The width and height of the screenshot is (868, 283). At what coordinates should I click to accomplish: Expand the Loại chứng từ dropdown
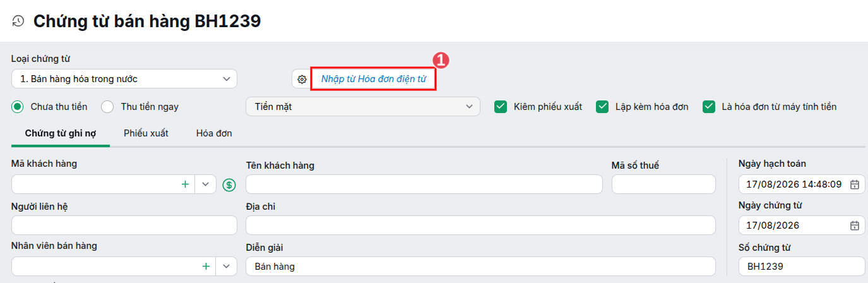124,79
